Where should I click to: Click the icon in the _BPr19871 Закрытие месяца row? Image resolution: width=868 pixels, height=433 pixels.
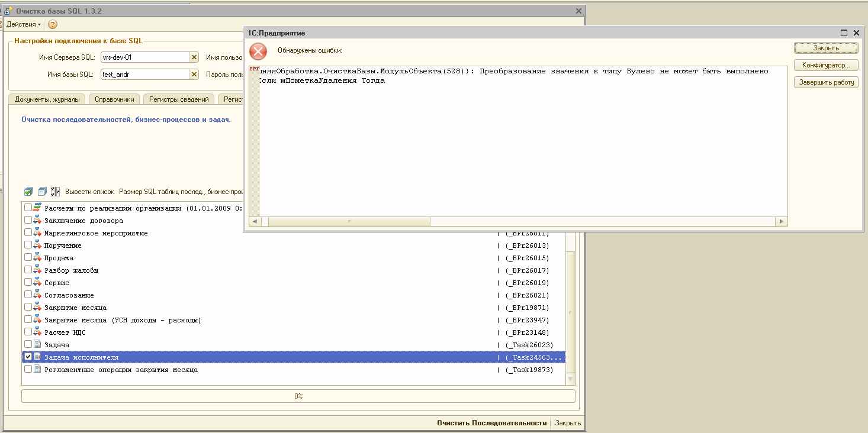click(38, 307)
